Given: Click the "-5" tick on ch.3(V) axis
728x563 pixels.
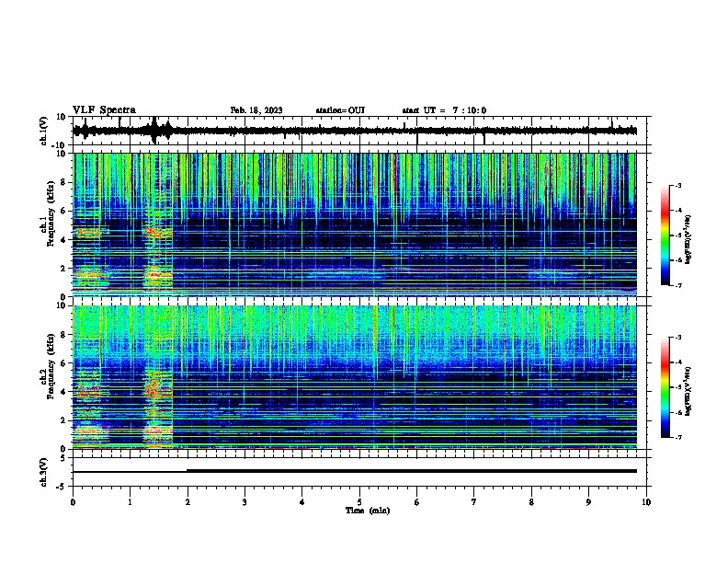Looking at the screenshot, I should click(62, 487).
